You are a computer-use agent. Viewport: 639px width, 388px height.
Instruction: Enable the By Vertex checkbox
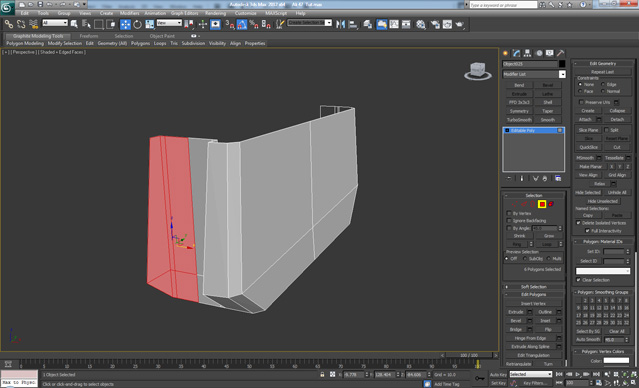click(509, 213)
